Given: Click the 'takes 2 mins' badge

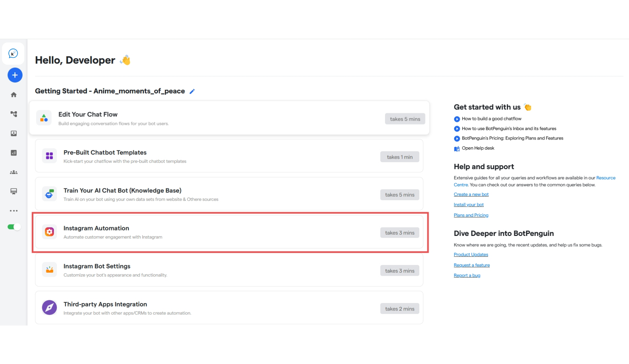Looking at the screenshot, I should pyautogui.click(x=400, y=309).
